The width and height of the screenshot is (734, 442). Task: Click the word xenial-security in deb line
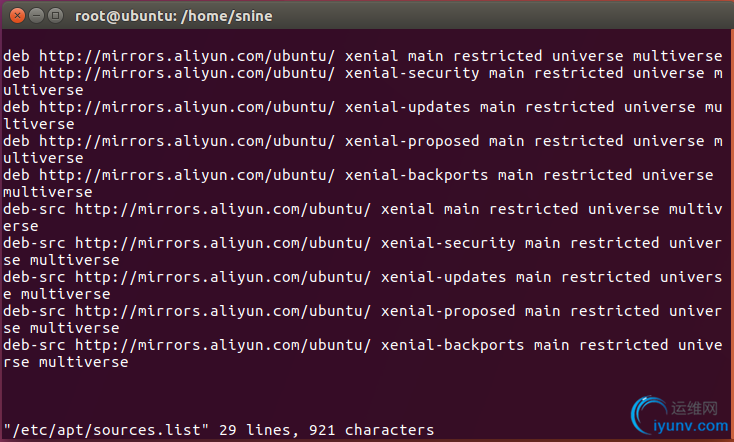[412, 73]
